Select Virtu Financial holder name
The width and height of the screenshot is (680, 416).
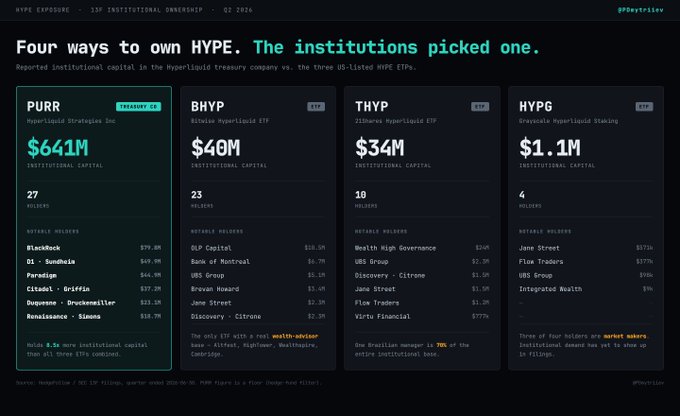pos(382,317)
